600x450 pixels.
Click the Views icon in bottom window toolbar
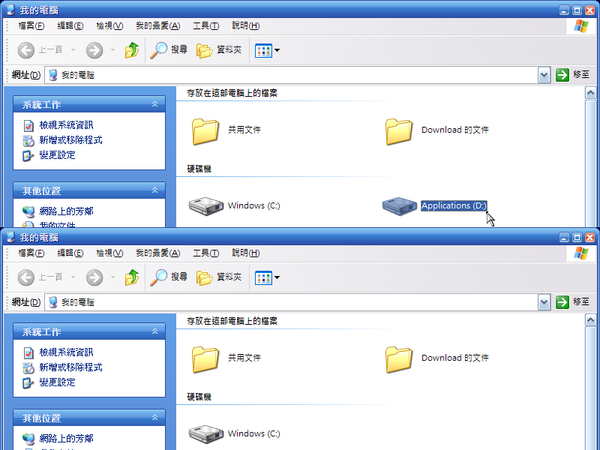coord(264,277)
